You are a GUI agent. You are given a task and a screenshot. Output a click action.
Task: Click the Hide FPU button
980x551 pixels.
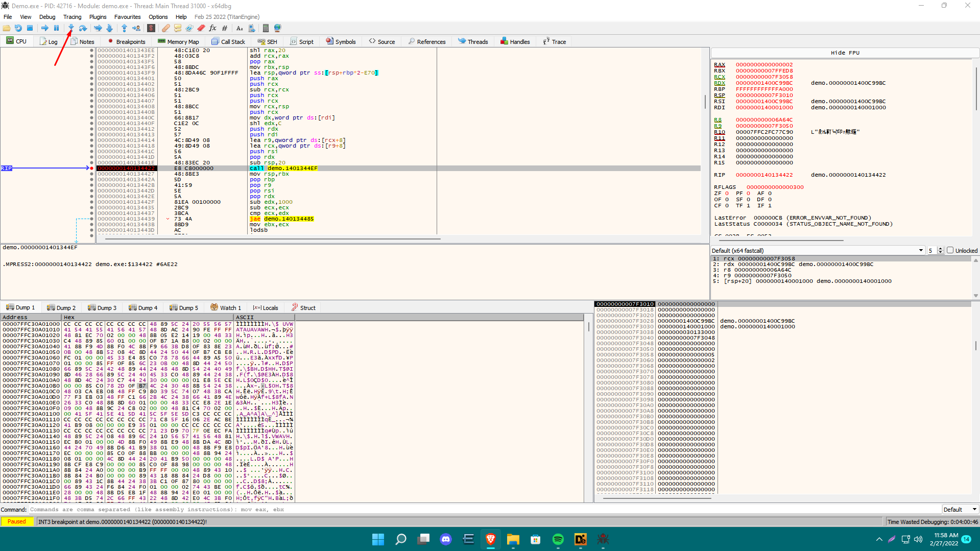[x=845, y=53]
